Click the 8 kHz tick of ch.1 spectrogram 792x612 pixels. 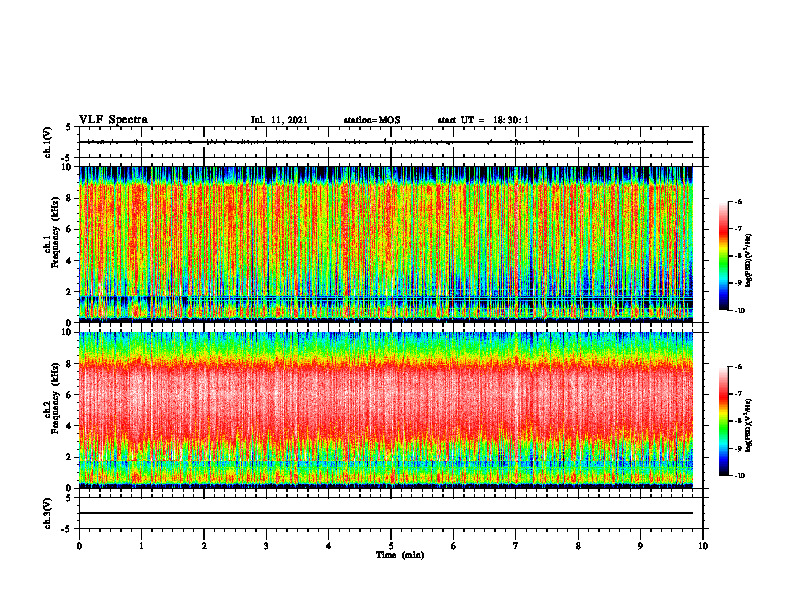coord(70,198)
